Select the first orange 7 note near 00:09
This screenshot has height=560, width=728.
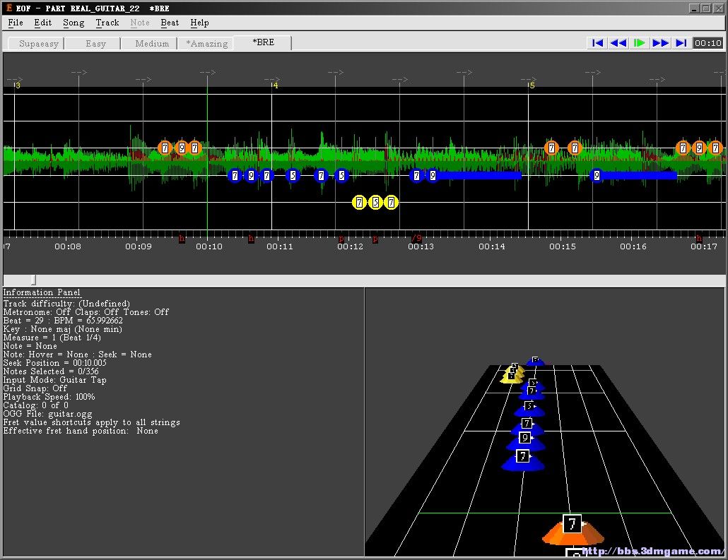165,148
